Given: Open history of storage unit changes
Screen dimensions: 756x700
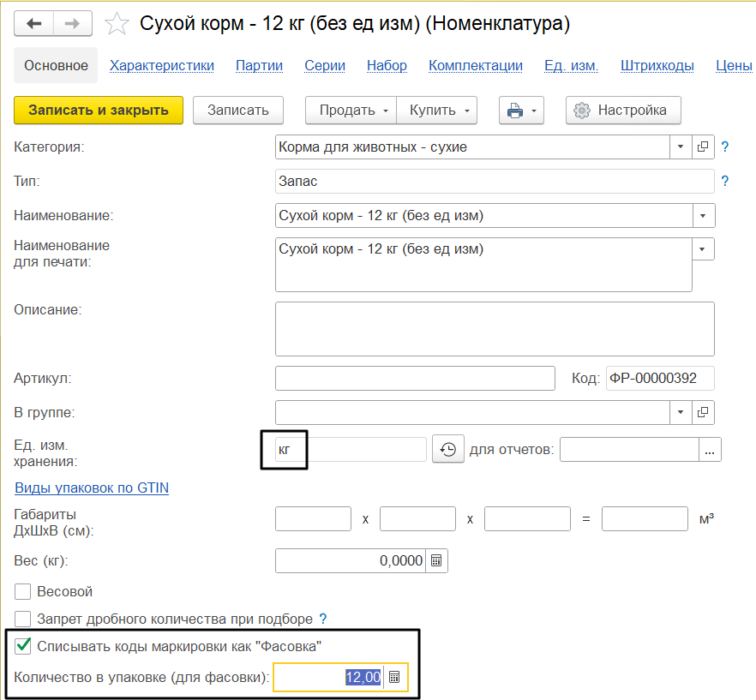Looking at the screenshot, I should tap(447, 449).
